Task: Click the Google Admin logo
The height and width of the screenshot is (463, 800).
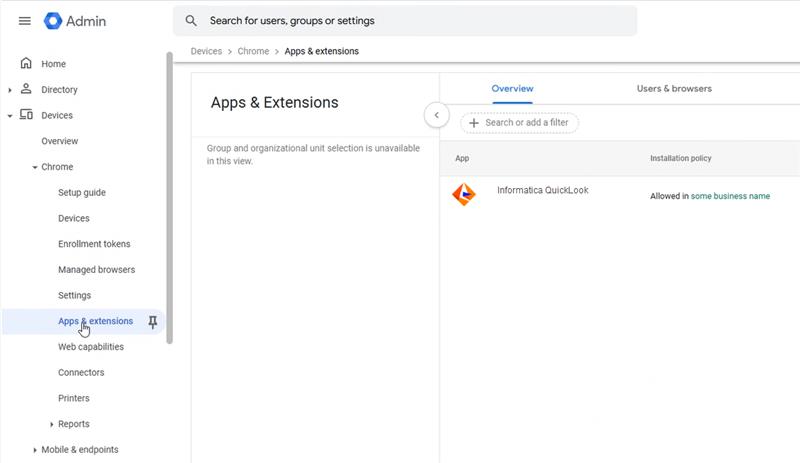Action: 53,21
